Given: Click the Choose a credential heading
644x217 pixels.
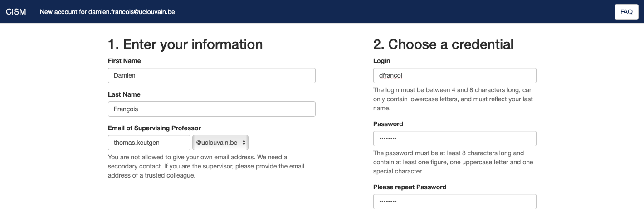Looking at the screenshot, I should 443,44.
